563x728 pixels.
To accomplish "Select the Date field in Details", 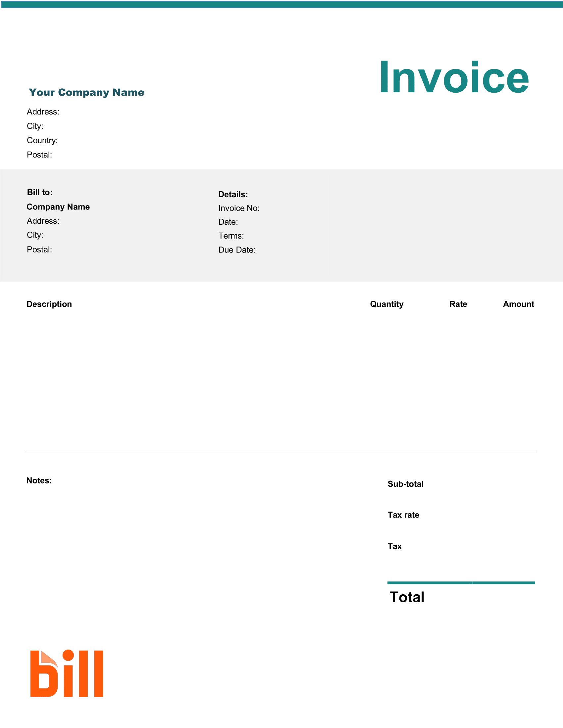I will 229,222.
